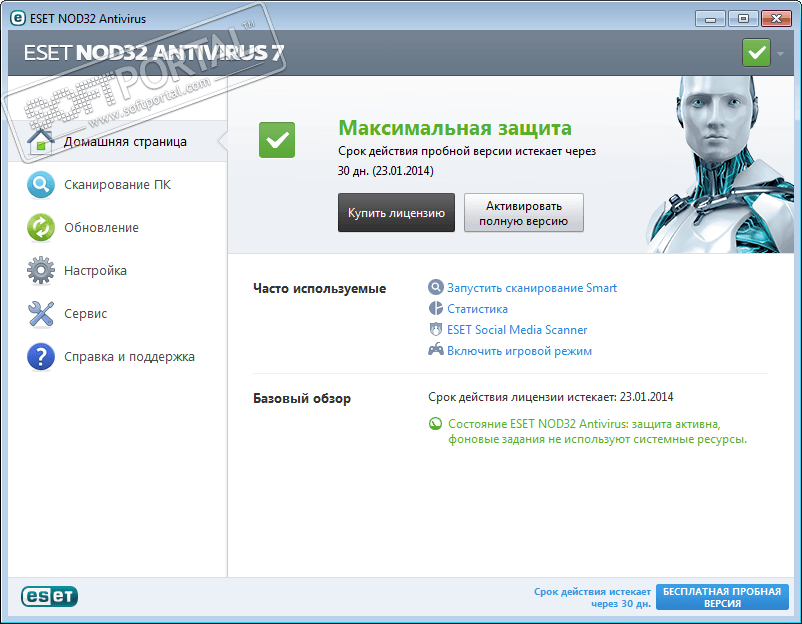This screenshot has width=802, height=624.
Task: Click the gear icon for Настройка
Action: [x=41, y=271]
